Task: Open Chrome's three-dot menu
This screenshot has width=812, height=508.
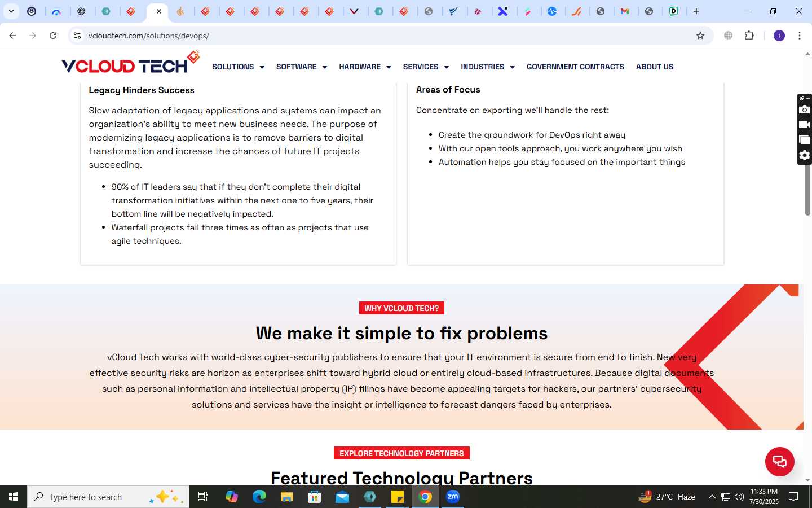Action: point(800,36)
